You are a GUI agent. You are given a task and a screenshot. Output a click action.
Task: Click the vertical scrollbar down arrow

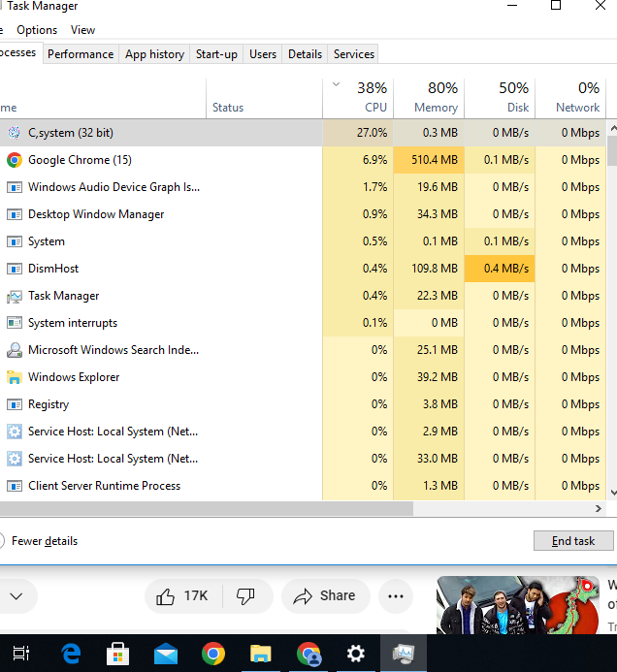click(612, 493)
